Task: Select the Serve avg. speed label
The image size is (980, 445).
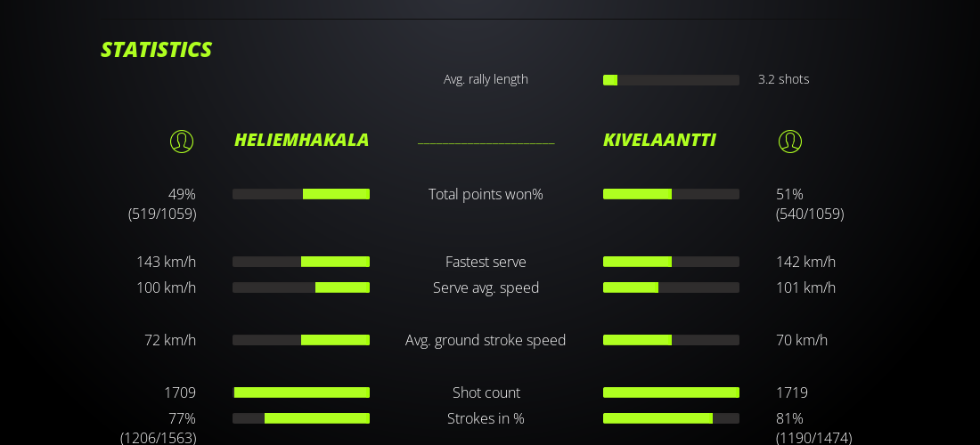Action: 486,287
